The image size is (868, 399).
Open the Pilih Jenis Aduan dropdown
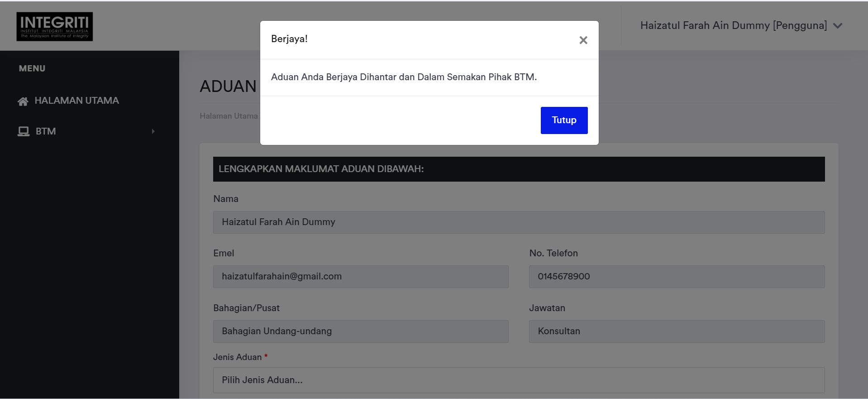519,380
